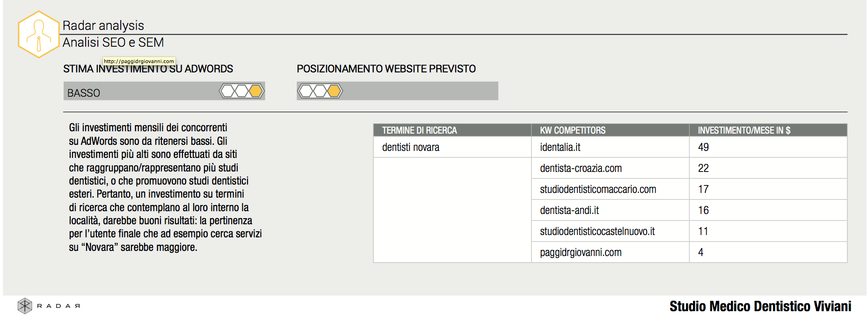Image resolution: width=868 pixels, height=321 pixels.
Task: Click the yellow hexagon in the BASSO bar
Action: 256,91
